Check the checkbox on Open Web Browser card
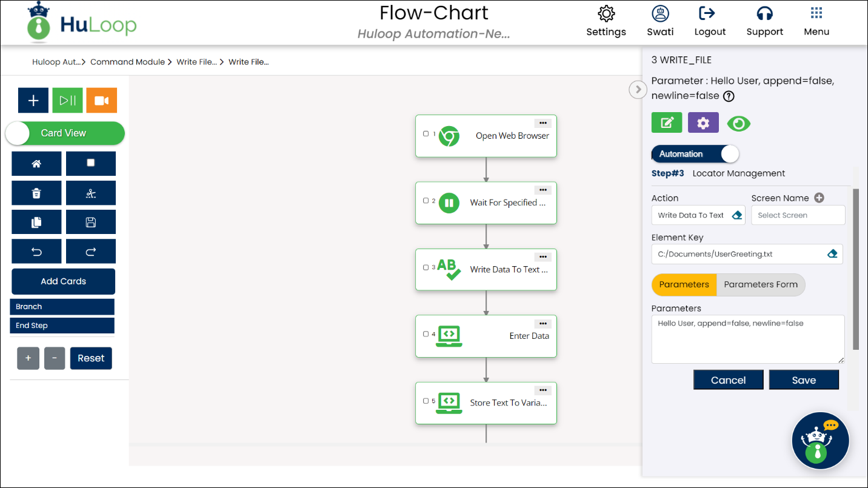868x488 pixels. (426, 133)
